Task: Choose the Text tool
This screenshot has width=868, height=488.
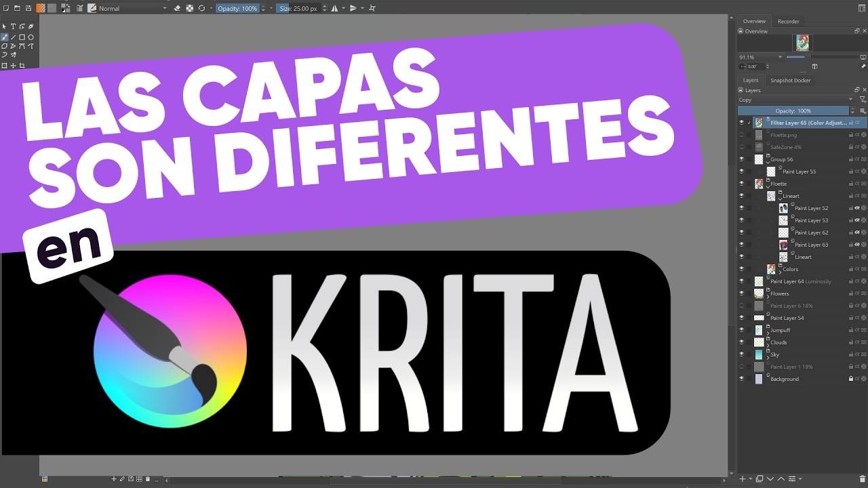Action: [13, 26]
